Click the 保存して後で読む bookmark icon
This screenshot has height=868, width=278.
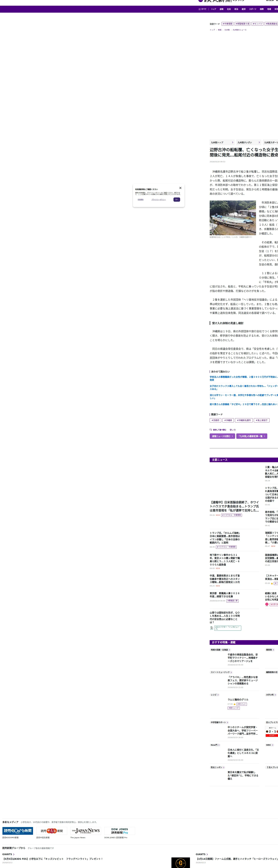[211, 430]
